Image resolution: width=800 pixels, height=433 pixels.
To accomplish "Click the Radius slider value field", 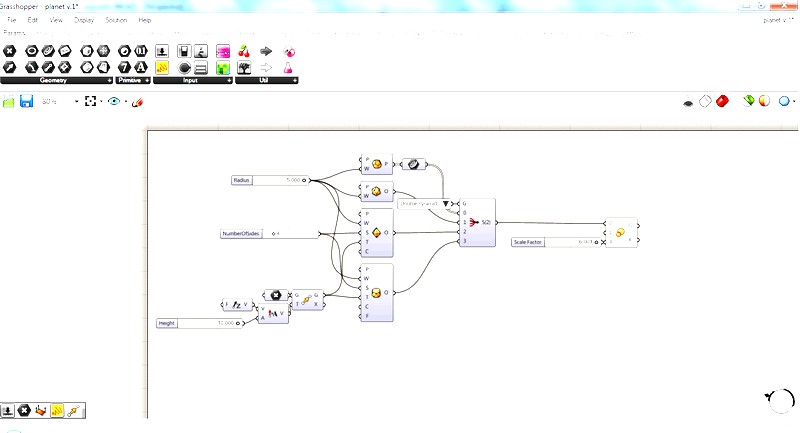I will [281, 180].
